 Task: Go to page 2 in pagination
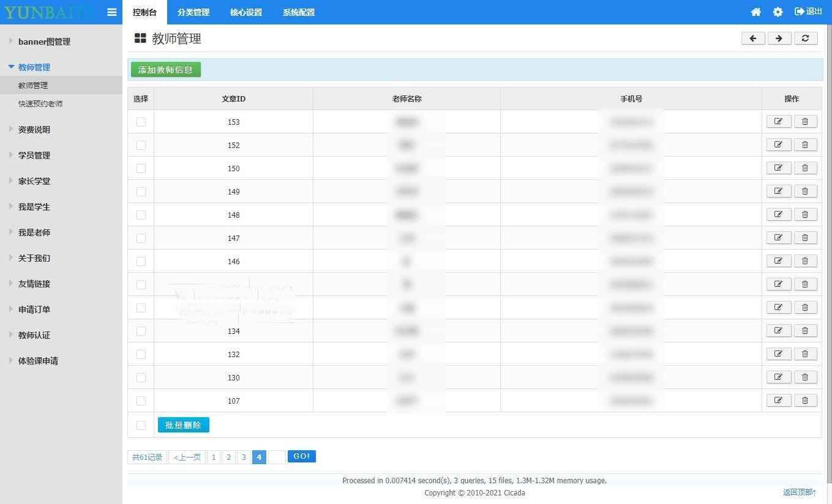click(x=228, y=457)
